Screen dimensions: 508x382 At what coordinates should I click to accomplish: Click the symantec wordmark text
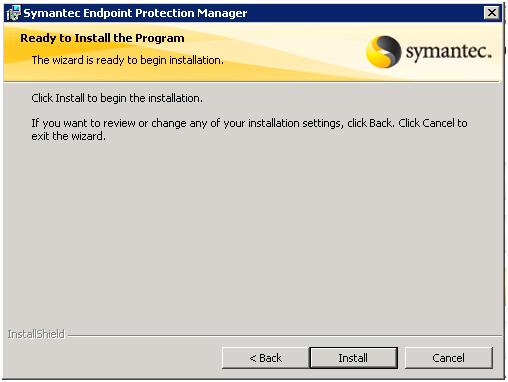(x=449, y=52)
